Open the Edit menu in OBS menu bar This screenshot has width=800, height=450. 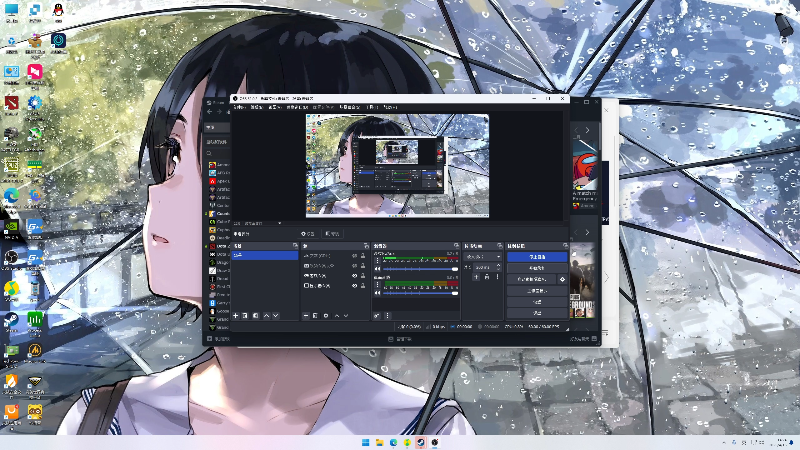click(x=257, y=107)
